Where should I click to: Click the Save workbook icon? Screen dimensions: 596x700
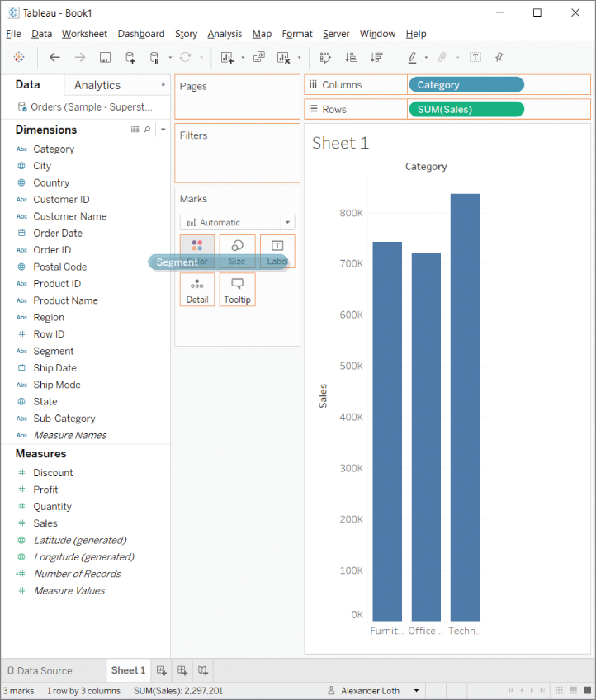click(x=105, y=57)
